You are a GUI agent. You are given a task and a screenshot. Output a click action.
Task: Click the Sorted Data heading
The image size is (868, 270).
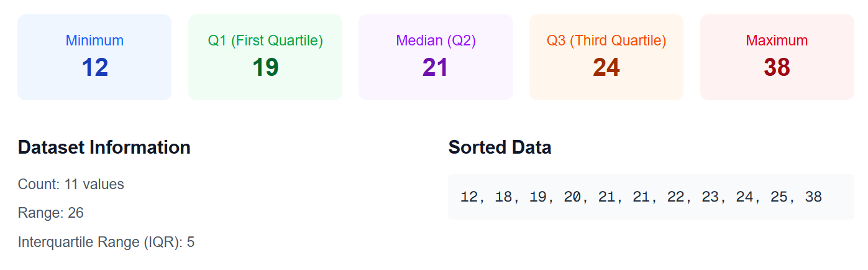click(x=500, y=147)
